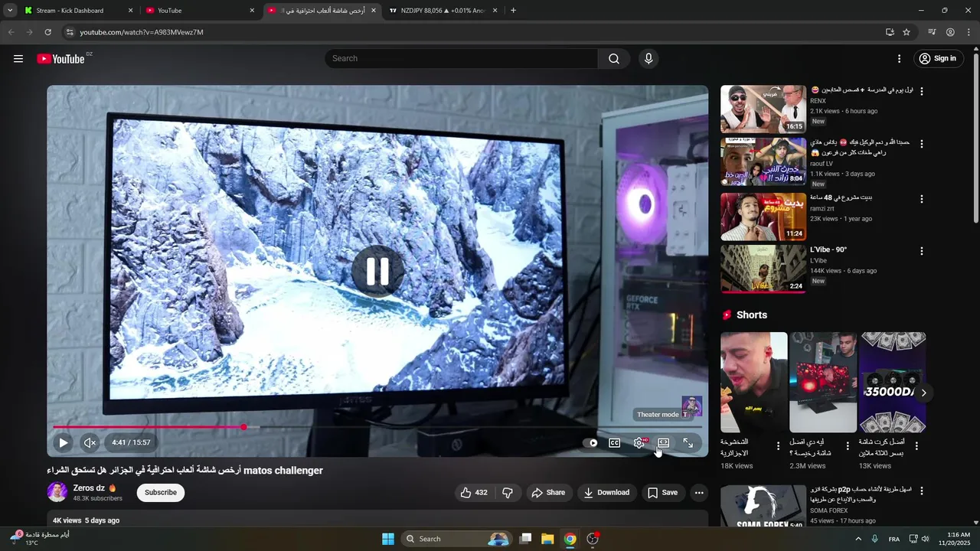Open the Windows Start menu
This screenshot has height=551, width=980.
(x=388, y=539)
